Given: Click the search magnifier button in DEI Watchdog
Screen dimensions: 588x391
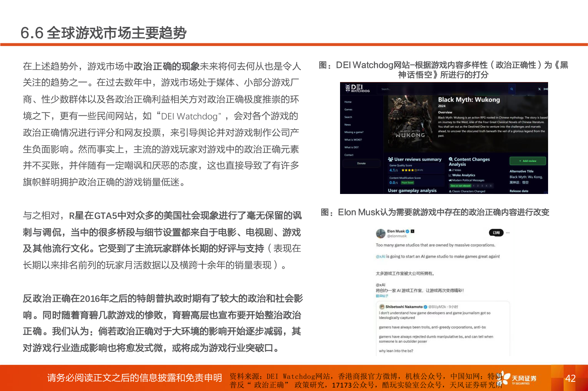Looking at the screenshot, I should 512,89.
